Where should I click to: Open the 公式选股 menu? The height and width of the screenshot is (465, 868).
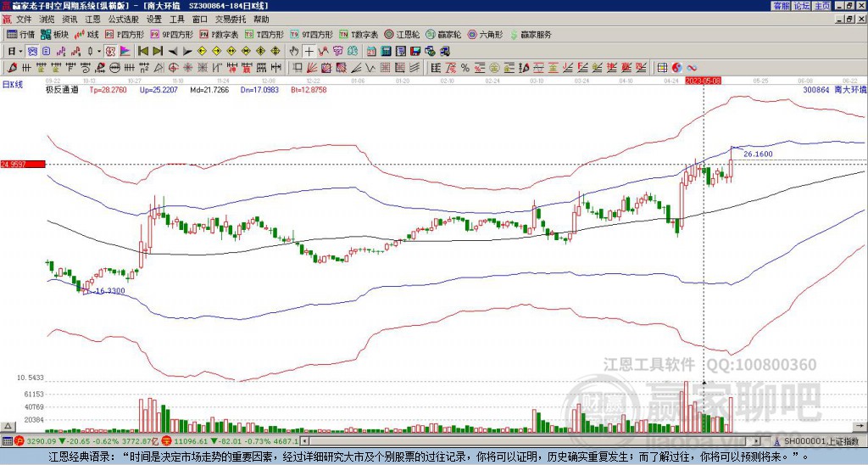point(124,20)
